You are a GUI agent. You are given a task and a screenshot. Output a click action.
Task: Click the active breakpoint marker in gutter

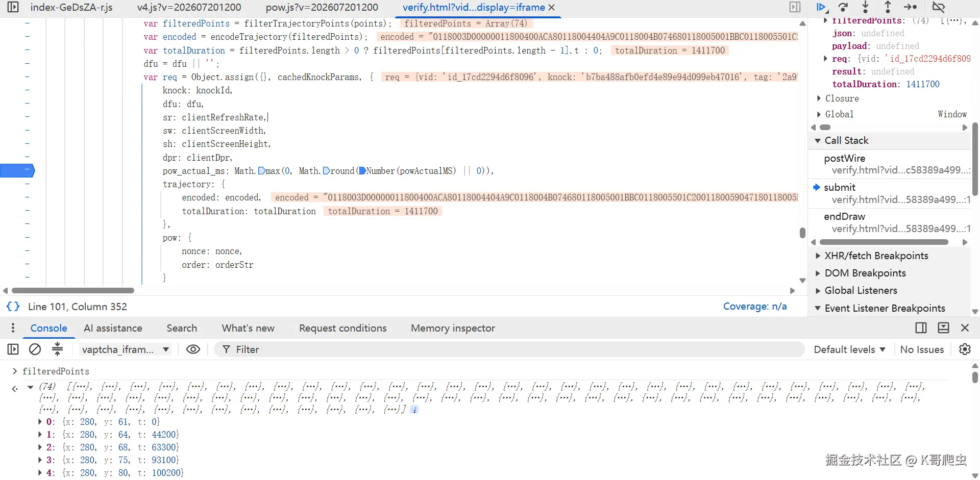[x=17, y=170]
